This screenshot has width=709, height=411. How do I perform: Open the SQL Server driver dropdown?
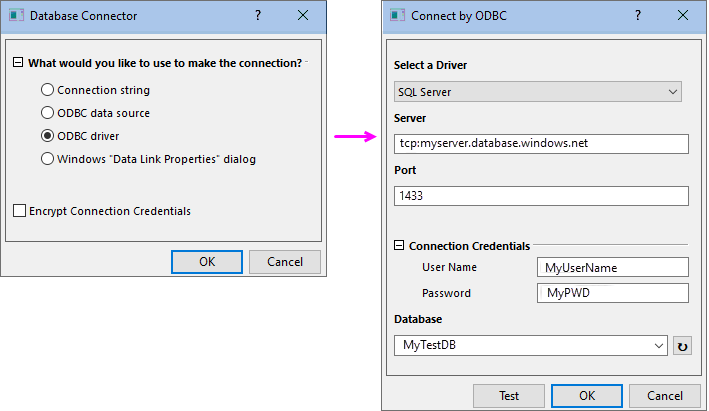pos(538,92)
